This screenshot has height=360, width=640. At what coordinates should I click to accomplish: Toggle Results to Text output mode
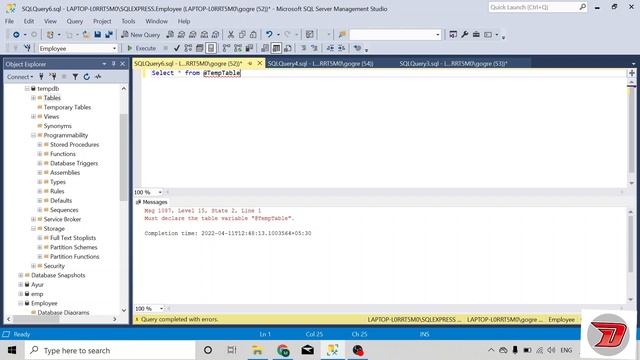click(x=265, y=48)
